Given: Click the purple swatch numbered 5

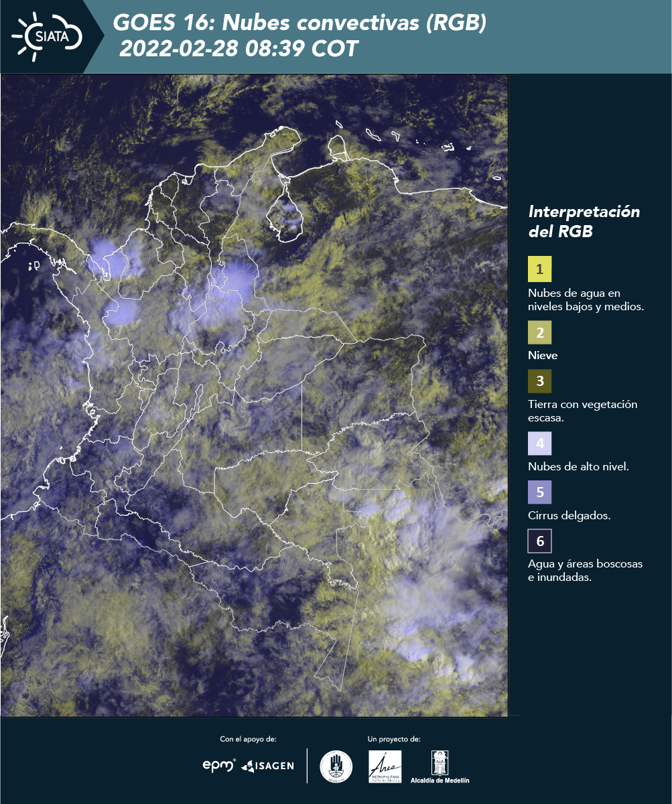Looking at the screenshot, I should [539, 492].
